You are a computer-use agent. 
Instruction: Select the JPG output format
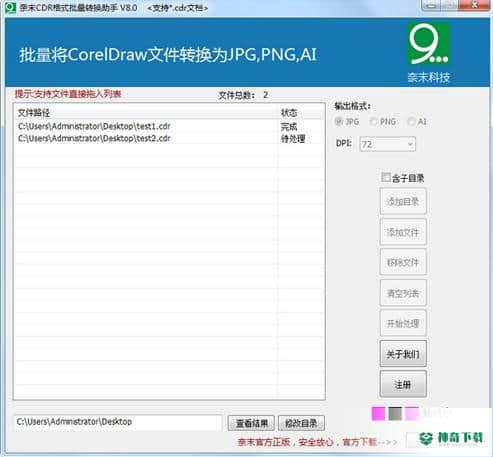pyautogui.click(x=347, y=122)
